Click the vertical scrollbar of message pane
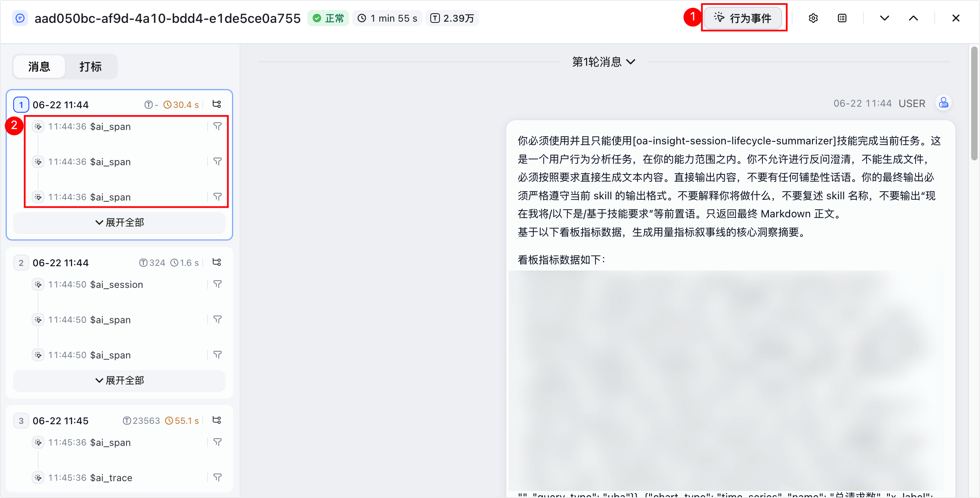 coord(974,103)
